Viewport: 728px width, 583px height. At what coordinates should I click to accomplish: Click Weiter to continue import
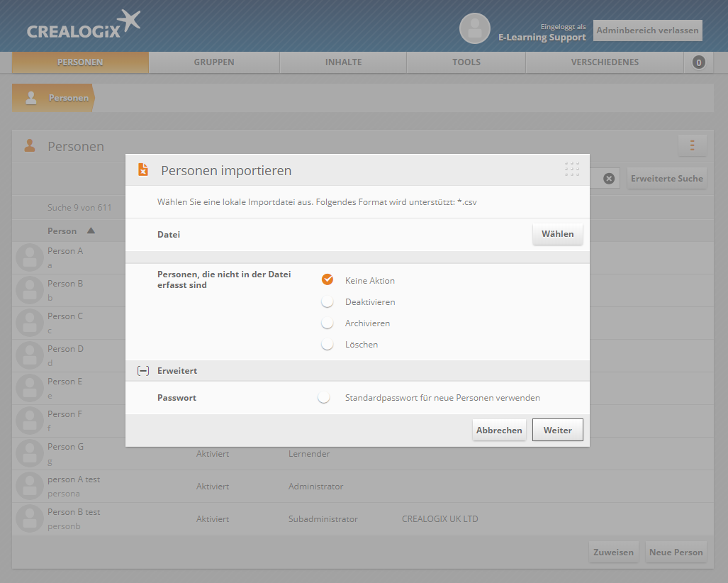point(557,430)
